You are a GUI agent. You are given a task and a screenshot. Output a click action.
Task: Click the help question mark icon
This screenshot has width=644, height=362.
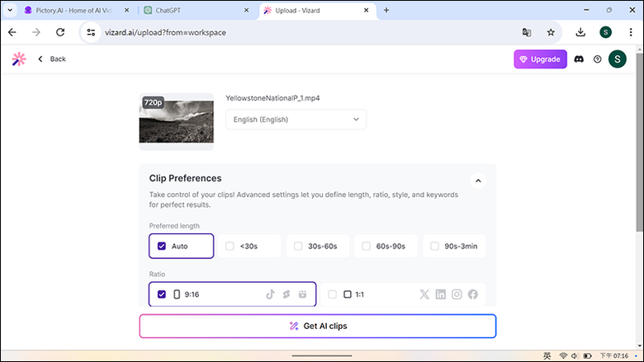tap(597, 59)
